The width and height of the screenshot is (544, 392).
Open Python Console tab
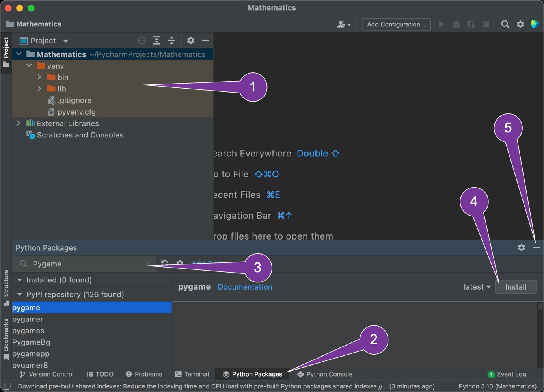coord(325,374)
